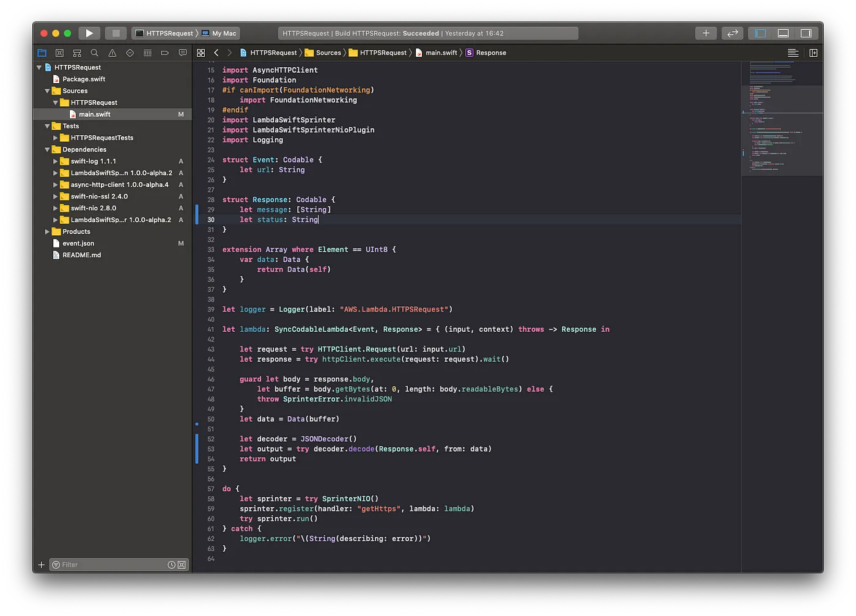856x616 pixels.
Task: Expand the swift-log 1.1.1 package
Action: (55, 161)
